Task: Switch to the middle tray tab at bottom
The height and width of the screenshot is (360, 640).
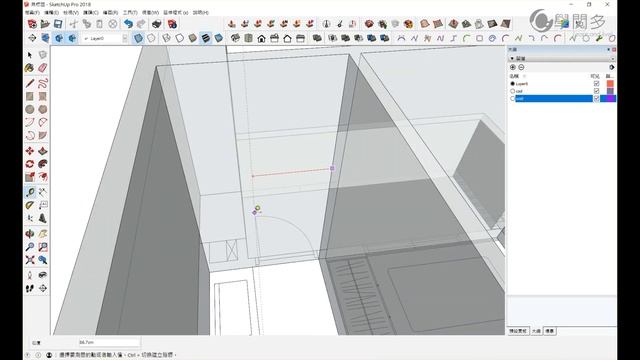Action: coord(536,331)
